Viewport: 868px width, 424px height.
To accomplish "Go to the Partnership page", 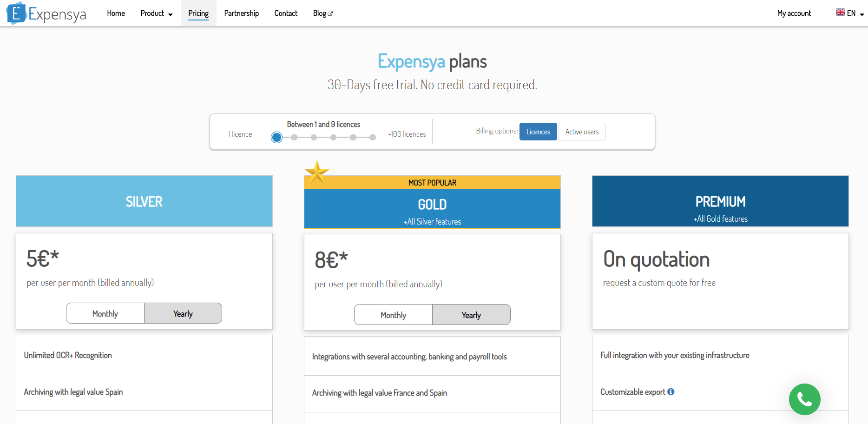I will coord(241,13).
